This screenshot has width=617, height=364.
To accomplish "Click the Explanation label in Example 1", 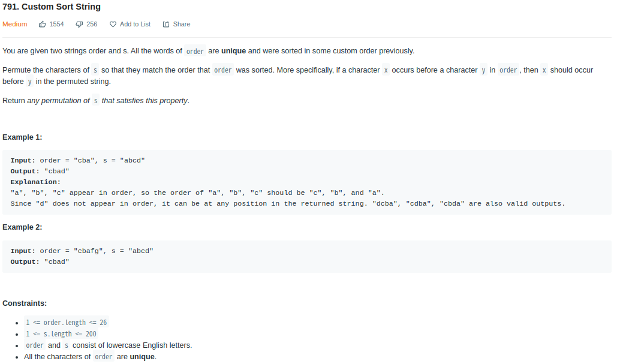I will point(35,182).
